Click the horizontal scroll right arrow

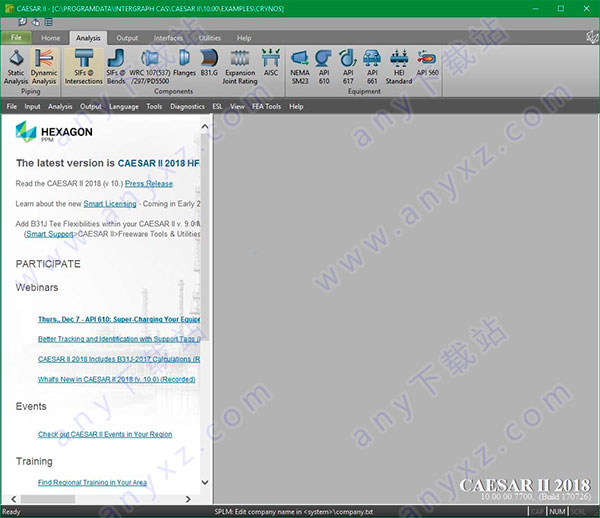tap(188, 499)
